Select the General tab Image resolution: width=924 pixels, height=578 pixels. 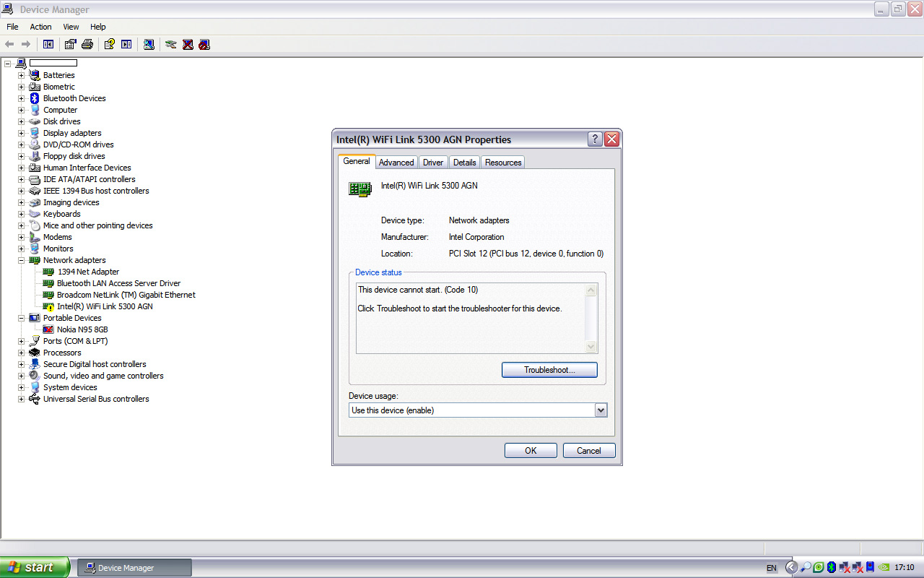point(357,161)
